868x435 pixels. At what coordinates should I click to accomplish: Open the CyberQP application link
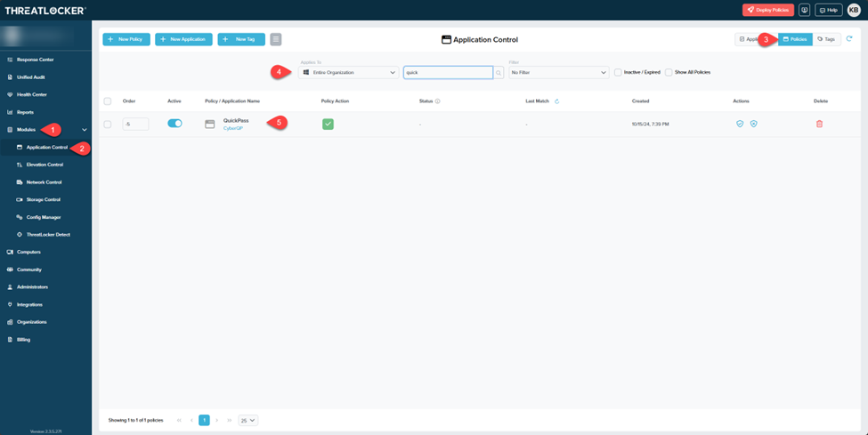(233, 128)
